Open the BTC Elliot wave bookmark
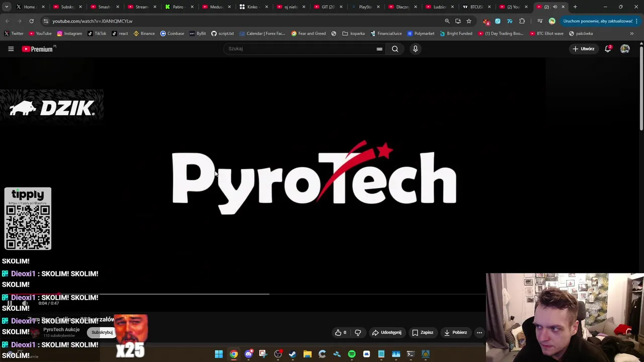The width and height of the screenshot is (644, 362). pyautogui.click(x=546, y=34)
